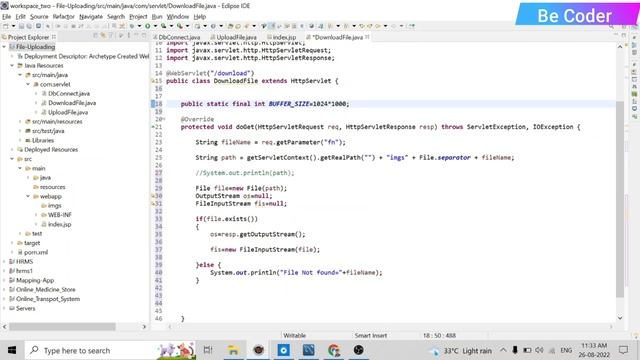
Task: Open the External Tools dropdown arrow
Action: coord(187,26)
